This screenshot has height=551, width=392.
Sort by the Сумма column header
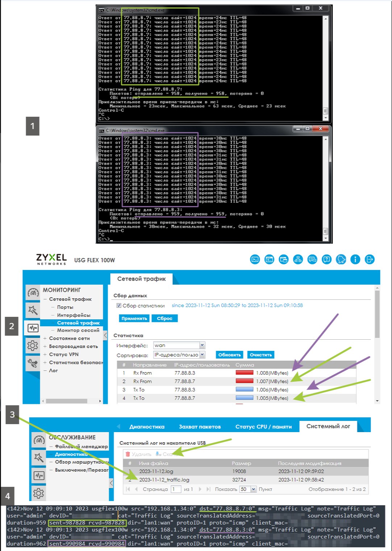tap(245, 365)
